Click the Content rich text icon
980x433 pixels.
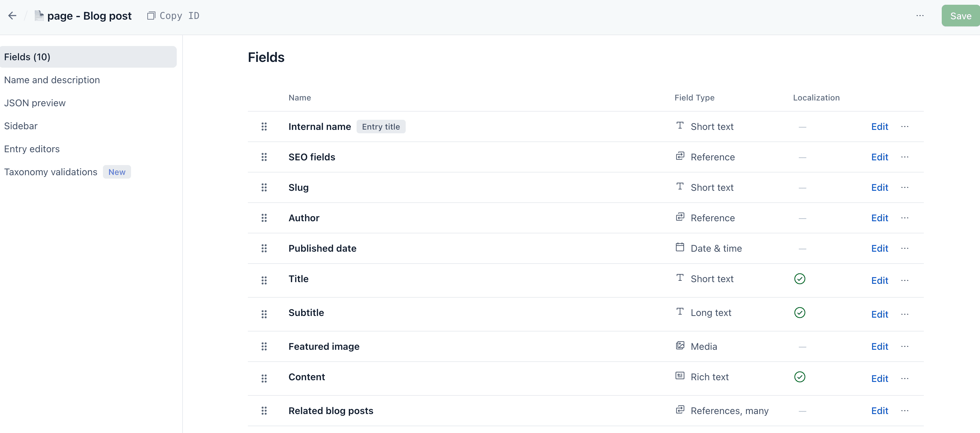click(x=679, y=376)
